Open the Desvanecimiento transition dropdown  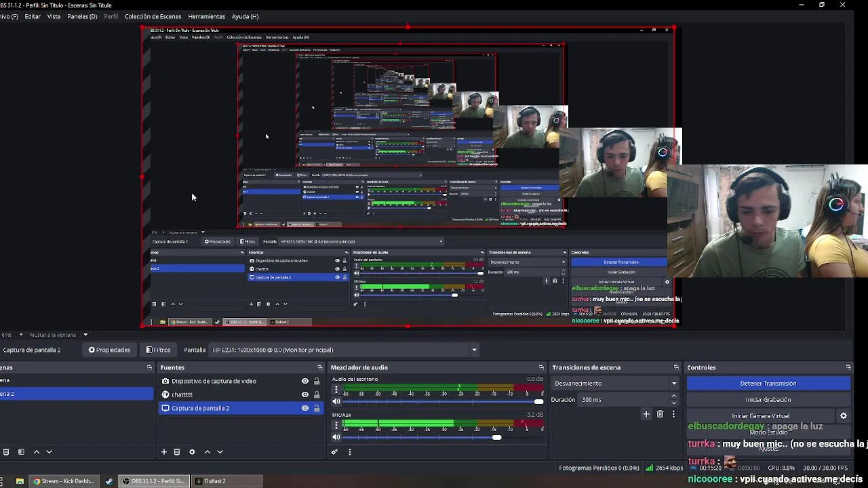click(x=615, y=384)
